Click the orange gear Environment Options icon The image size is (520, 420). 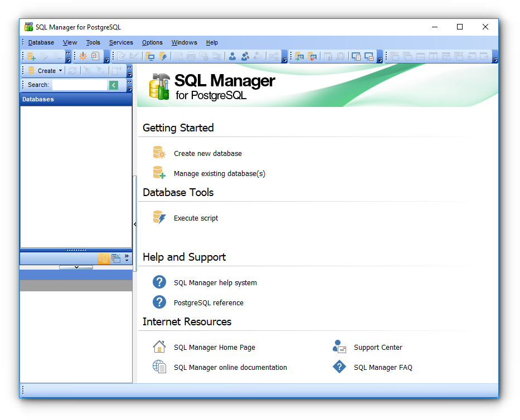point(83,56)
